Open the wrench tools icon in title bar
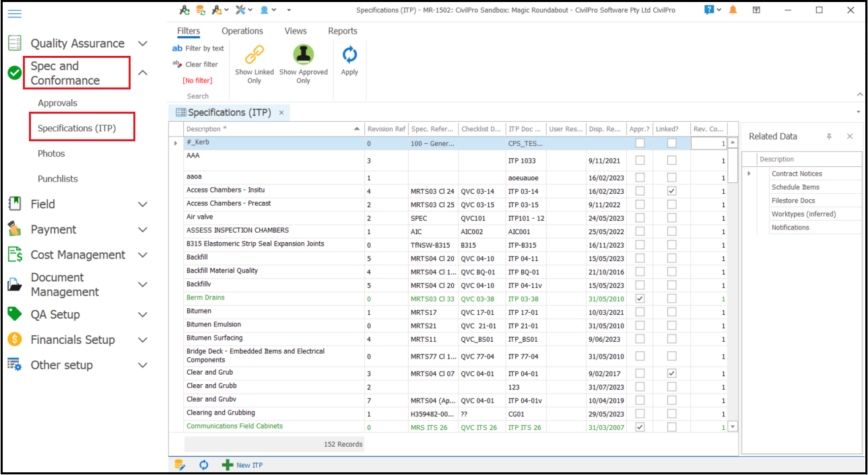The width and height of the screenshot is (868, 475). (x=240, y=10)
